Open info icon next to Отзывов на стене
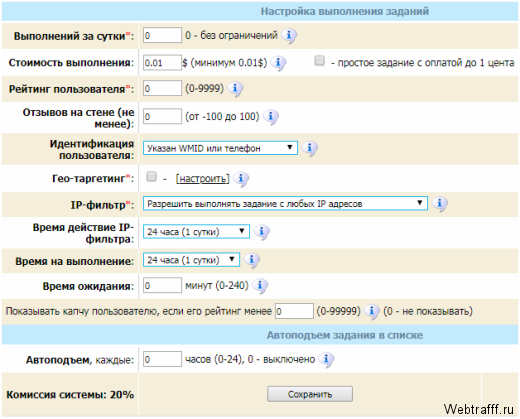Screen dimensions: 520x419 click(271, 117)
